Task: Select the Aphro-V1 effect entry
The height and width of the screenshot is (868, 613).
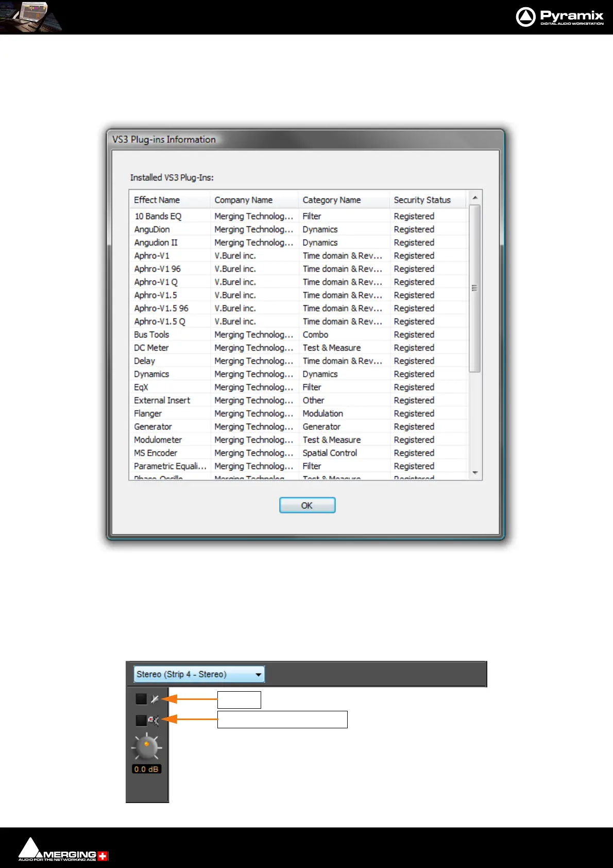Action: click(x=298, y=256)
